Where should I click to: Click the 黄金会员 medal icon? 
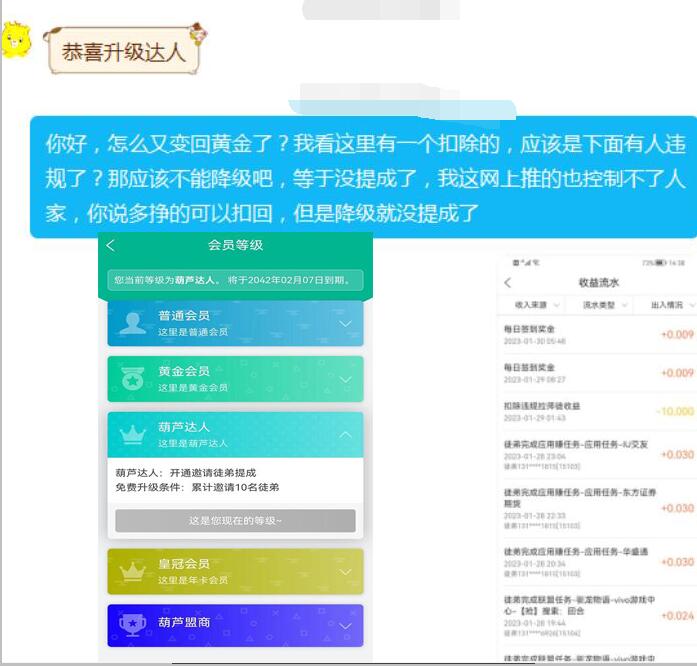point(132,379)
